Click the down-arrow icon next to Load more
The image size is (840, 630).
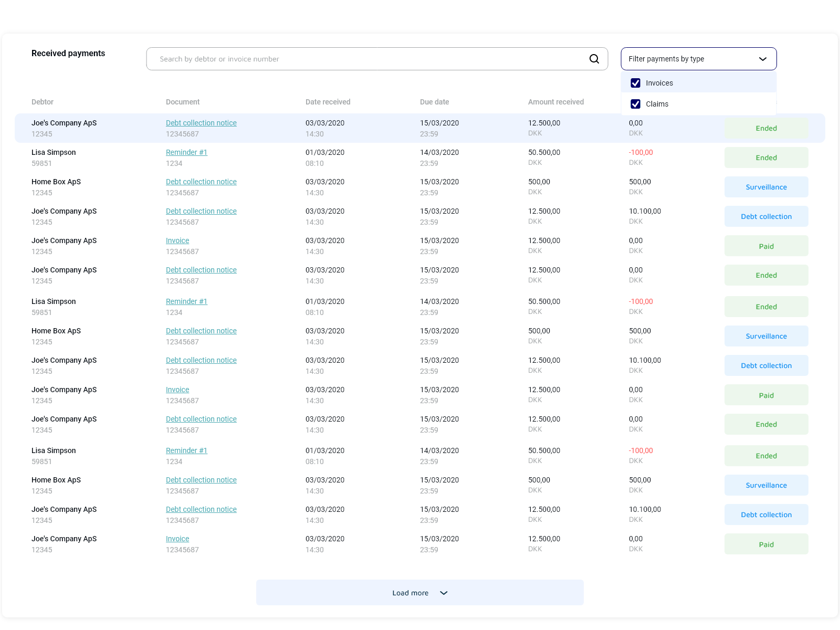[444, 593]
